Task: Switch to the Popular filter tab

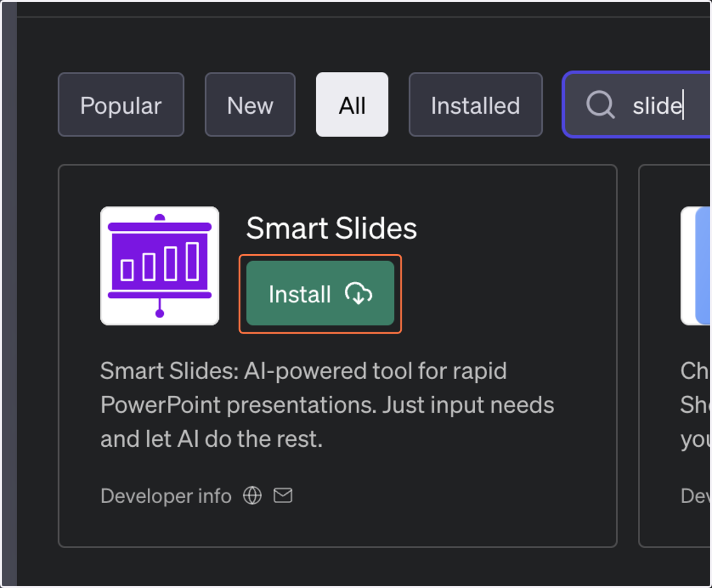Action: 121,105
